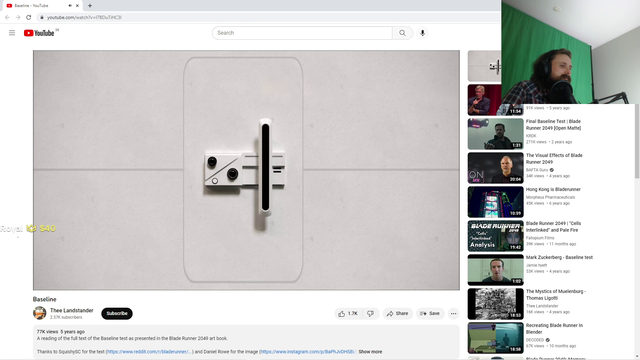This screenshot has width=640, height=360.
Task: Click 'Jamie hyett' channel name
Action: tap(536, 265)
